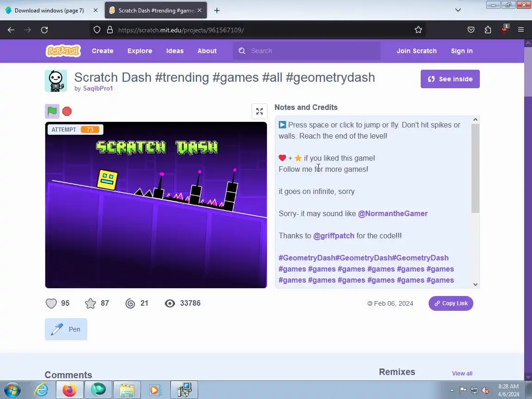Open the media player taskbar icon

(155, 390)
